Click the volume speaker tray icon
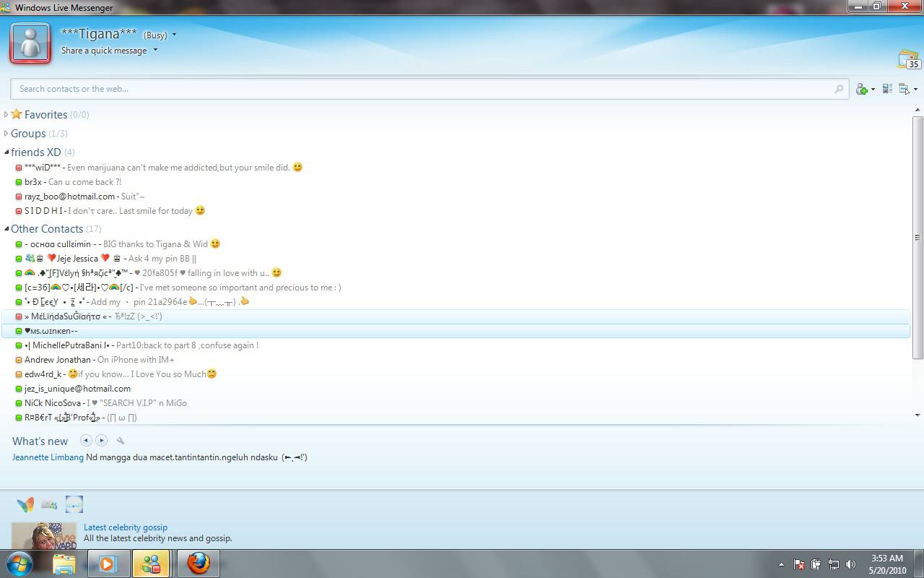The height and width of the screenshot is (578, 924). (x=850, y=564)
